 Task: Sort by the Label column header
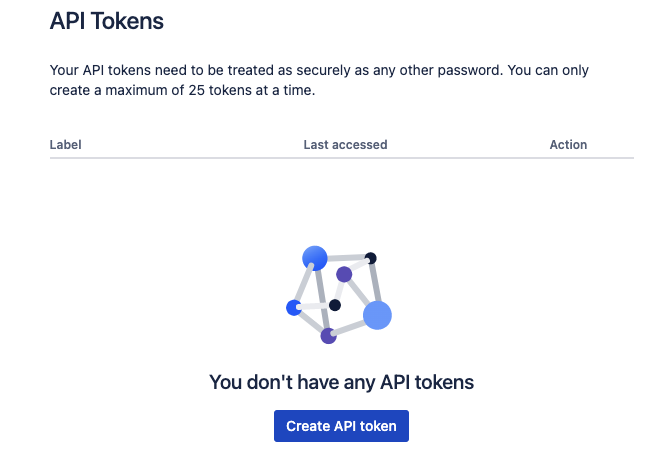tap(66, 145)
